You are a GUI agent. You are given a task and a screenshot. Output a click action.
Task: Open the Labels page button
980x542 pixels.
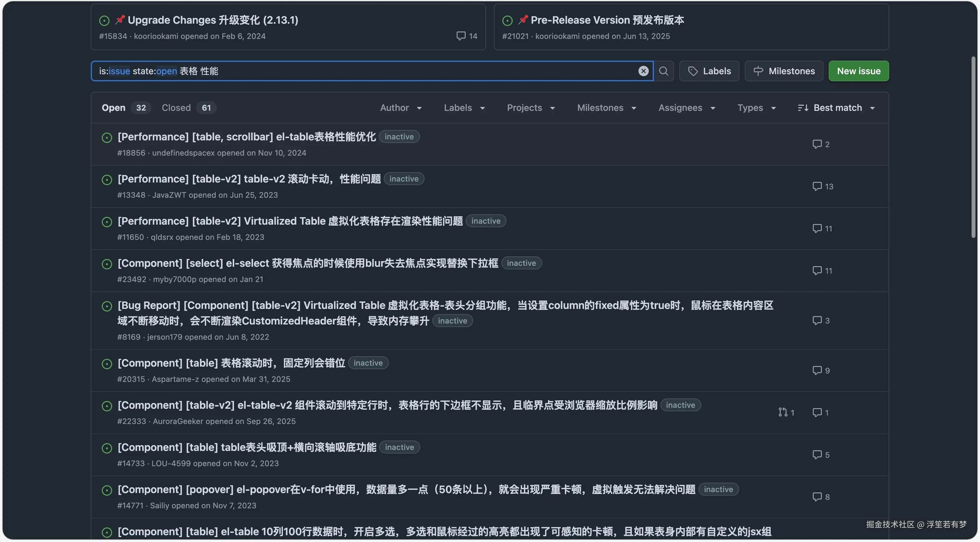click(709, 71)
